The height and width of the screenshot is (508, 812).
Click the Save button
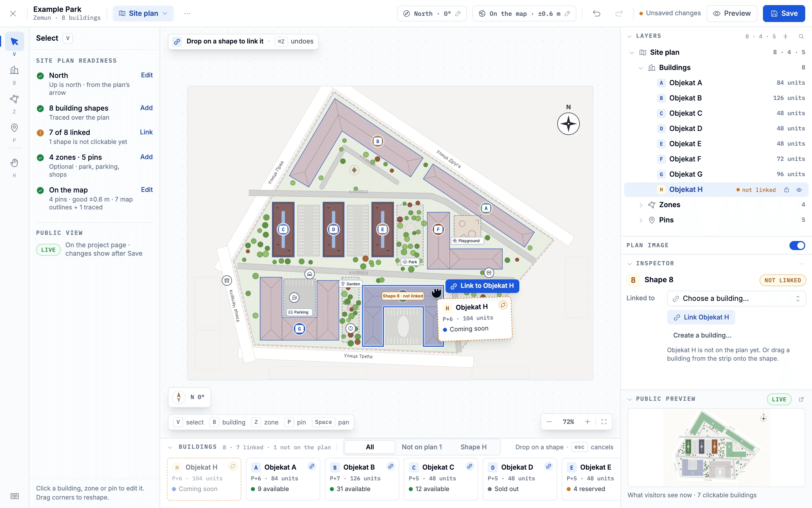click(x=784, y=14)
